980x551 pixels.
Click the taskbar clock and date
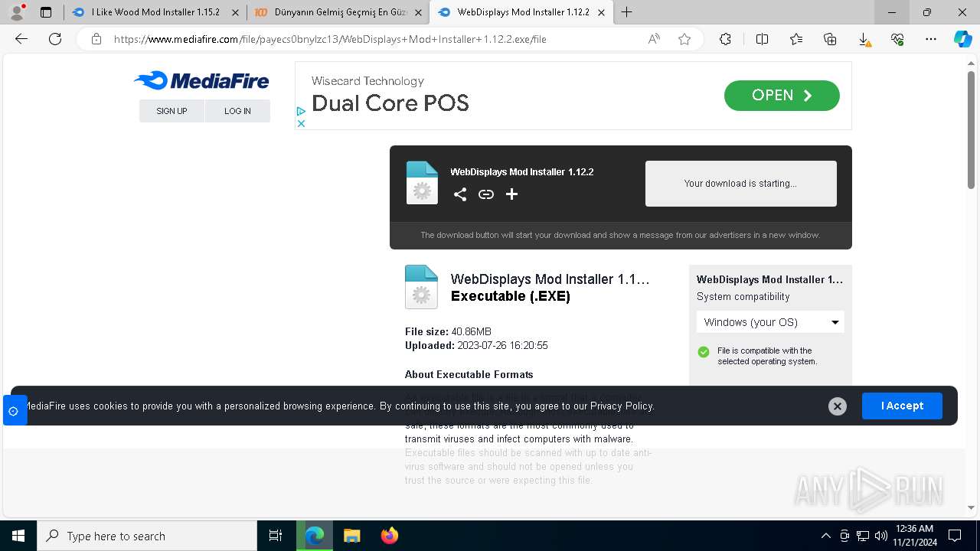tap(913, 536)
